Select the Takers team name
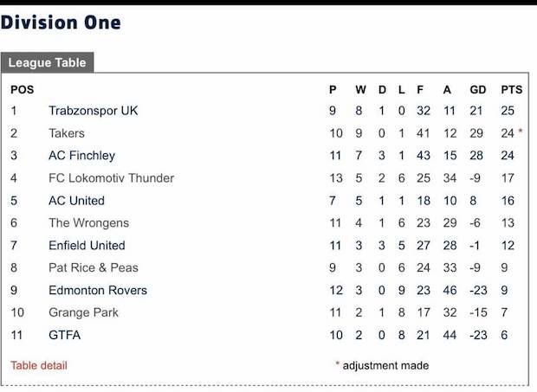The width and height of the screenshot is (537, 392). (67, 133)
